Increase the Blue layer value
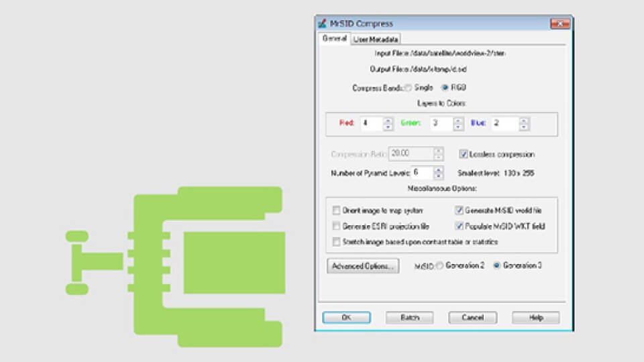 (x=523, y=120)
